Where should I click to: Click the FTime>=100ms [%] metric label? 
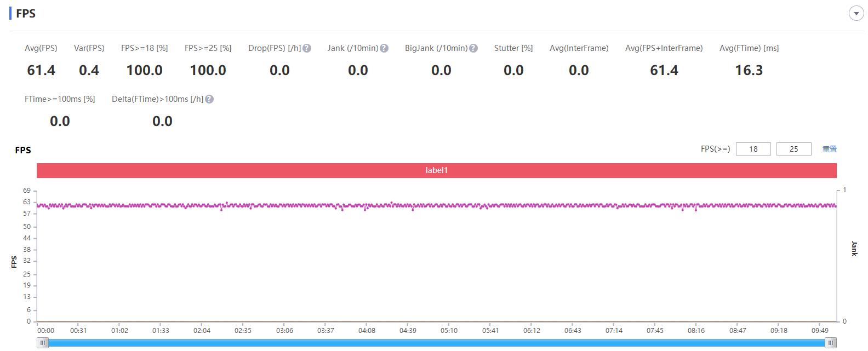pyautogui.click(x=60, y=99)
